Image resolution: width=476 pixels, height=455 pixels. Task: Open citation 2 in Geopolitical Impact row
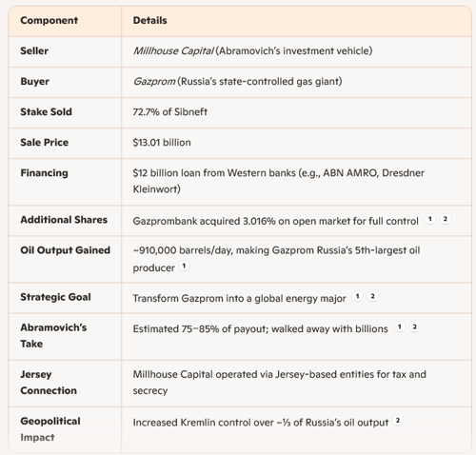pos(398,421)
